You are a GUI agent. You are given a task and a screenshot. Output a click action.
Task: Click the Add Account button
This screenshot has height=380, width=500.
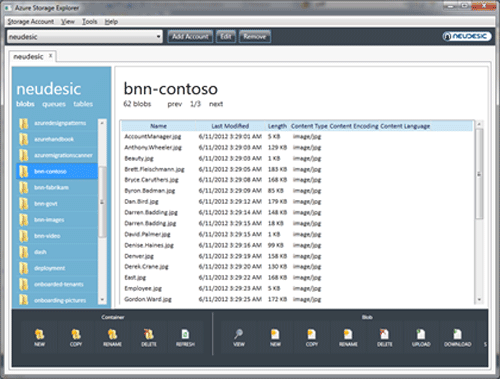coord(190,36)
